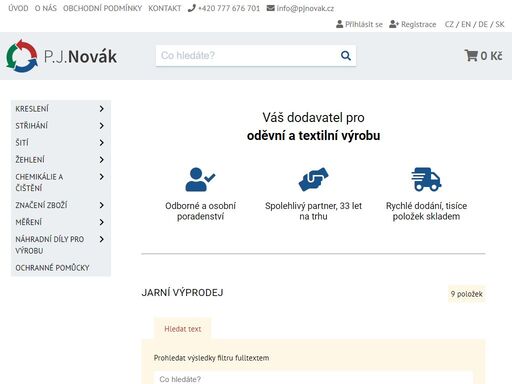The image size is (512, 384).
Task: Expand the Šití category chevron
Action: tap(102, 143)
